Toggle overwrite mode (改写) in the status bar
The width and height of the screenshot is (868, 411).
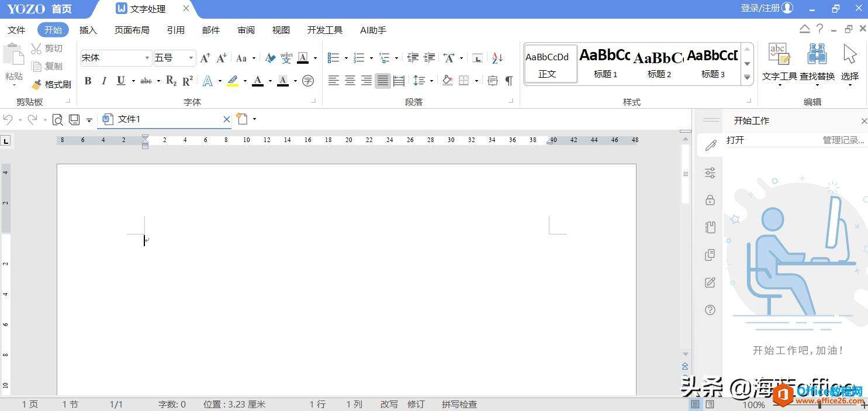pos(389,404)
